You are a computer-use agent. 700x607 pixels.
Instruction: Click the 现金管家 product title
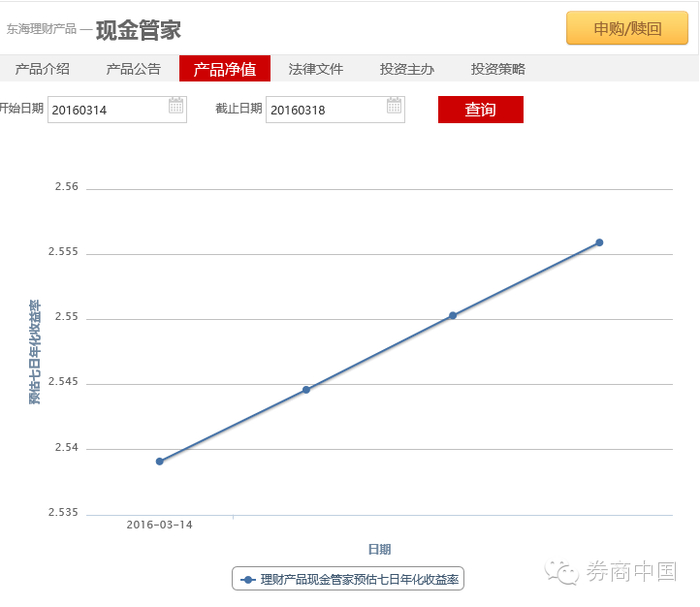tap(138, 30)
